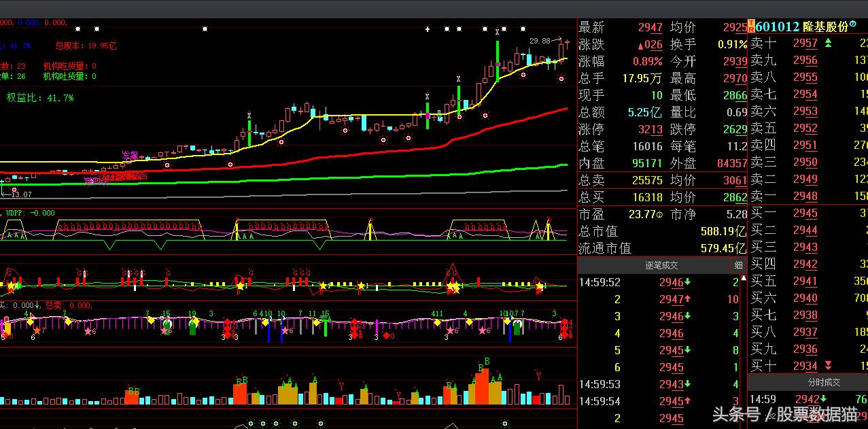Click the magenta 发掘 signal label

pos(129,155)
